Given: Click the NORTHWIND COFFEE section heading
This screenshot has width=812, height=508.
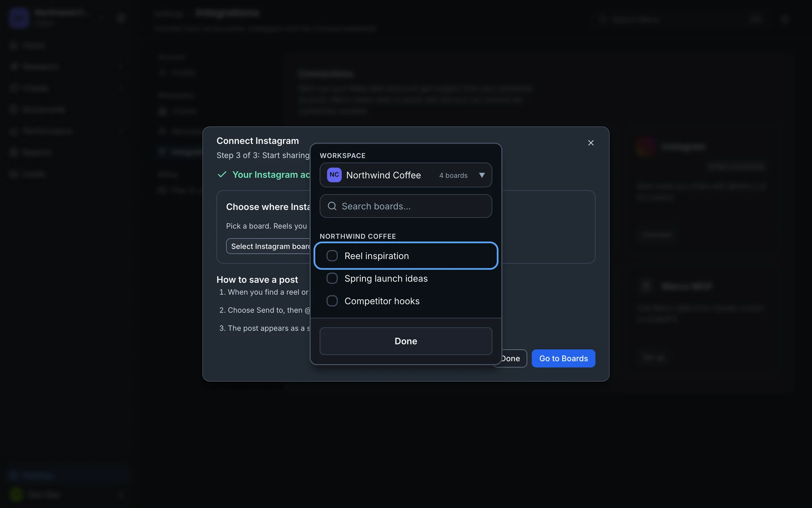Looking at the screenshot, I should coord(358,236).
